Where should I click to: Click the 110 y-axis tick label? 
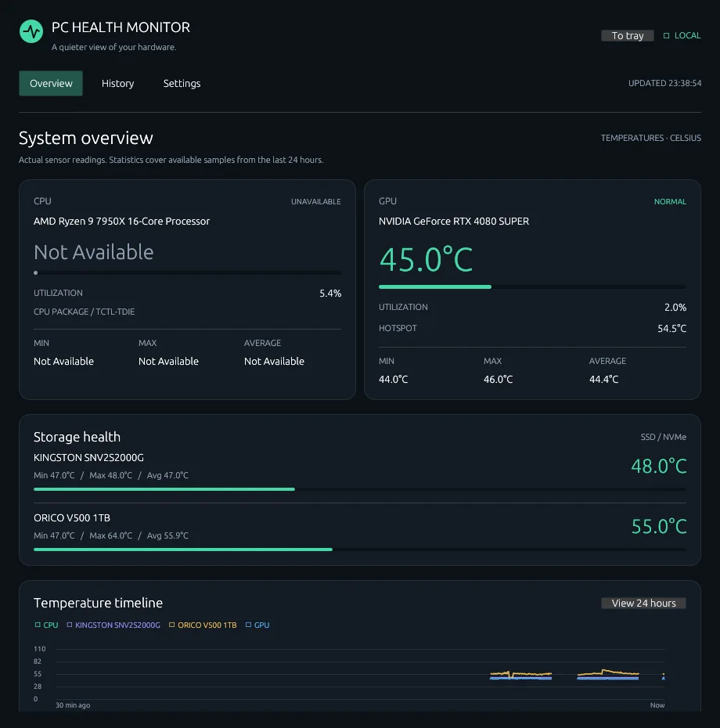pyautogui.click(x=40, y=649)
